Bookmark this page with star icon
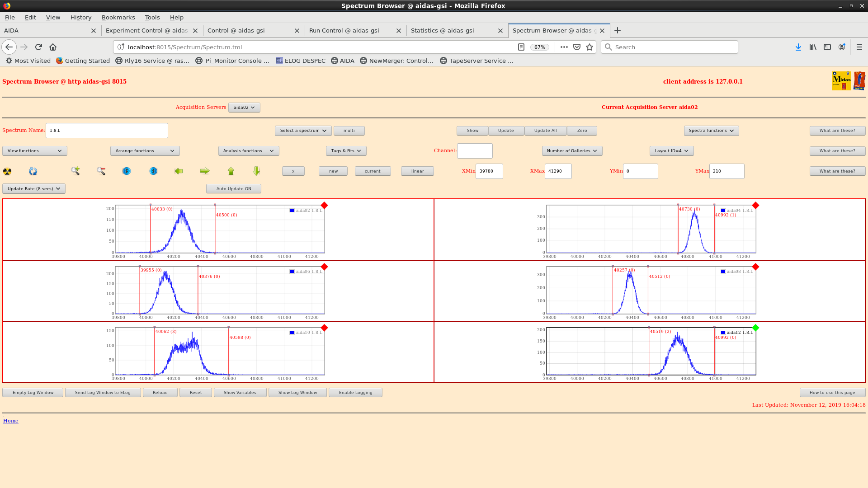 click(590, 47)
